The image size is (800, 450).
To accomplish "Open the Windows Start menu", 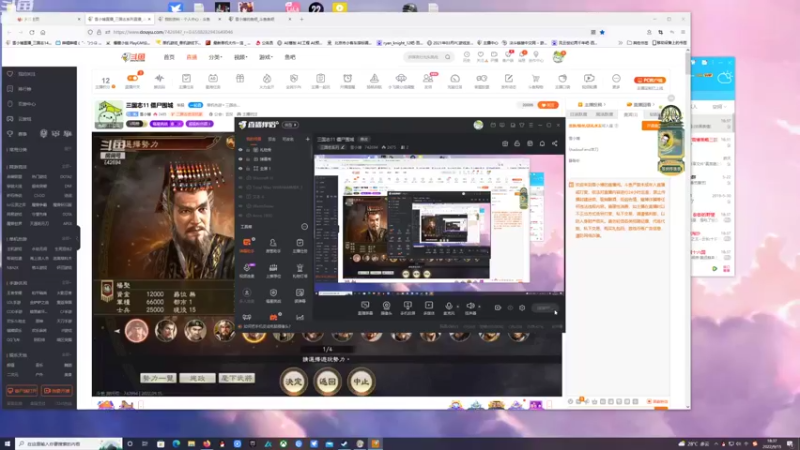I will click(x=7, y=444).
